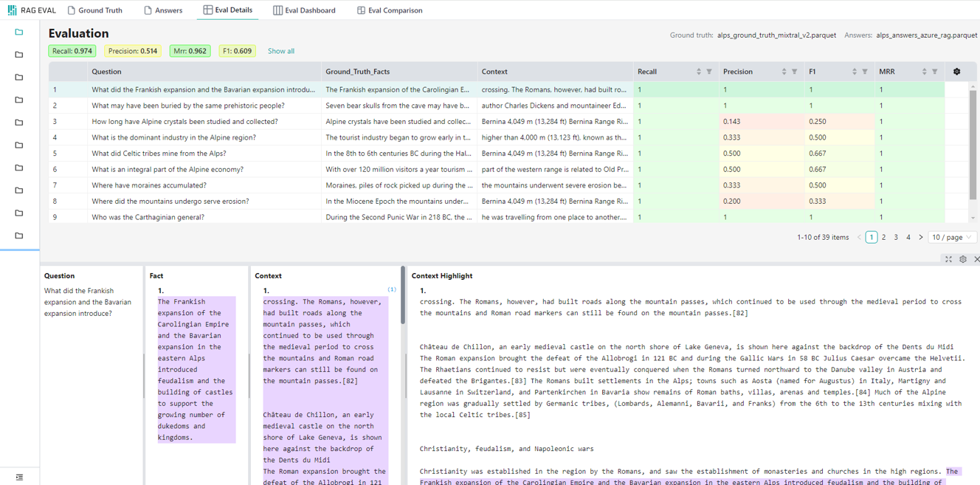Open the 10 / page size dropdown
980x485 pixels.
click(951, 237)
